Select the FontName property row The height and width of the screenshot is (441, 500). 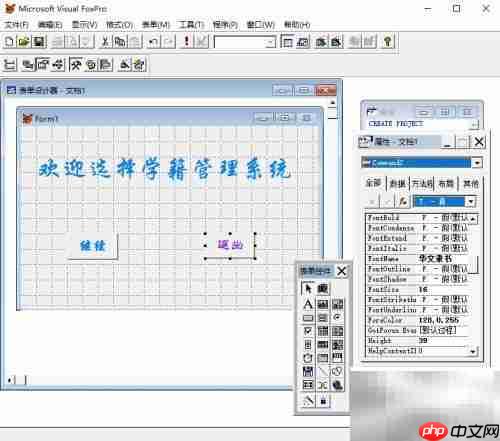(418, 259)
